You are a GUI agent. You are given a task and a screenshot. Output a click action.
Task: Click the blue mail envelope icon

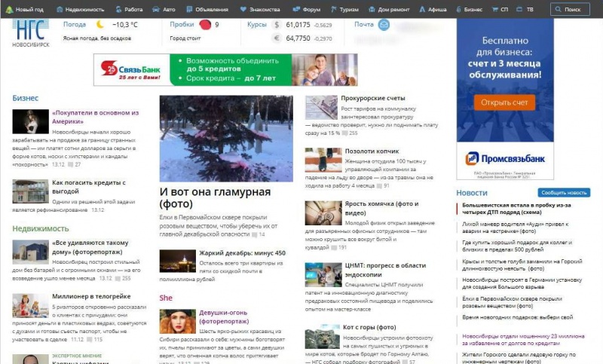pyautogui.click(x=384, y=25)
